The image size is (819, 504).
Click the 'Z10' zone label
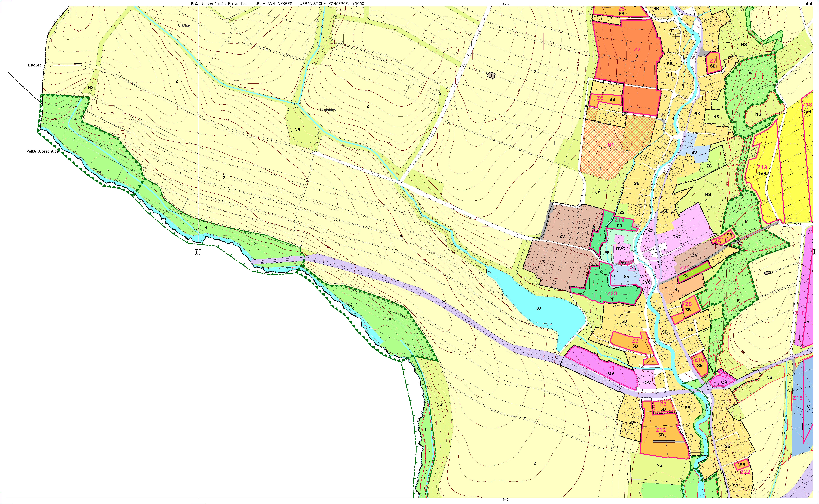point(699,360)
